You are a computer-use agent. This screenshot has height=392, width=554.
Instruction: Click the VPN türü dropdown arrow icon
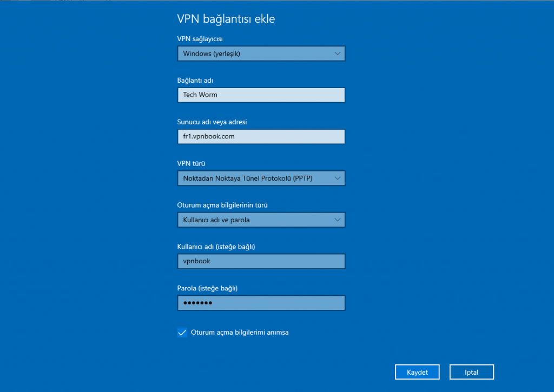pyautogui.click(x=338, y=178)
